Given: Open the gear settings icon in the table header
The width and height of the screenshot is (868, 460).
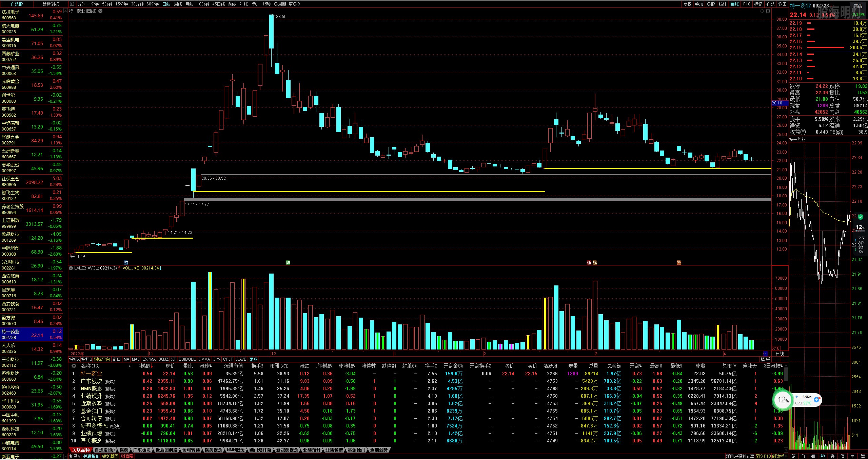Looking at the screenshot, I should pyautogui.click(x=74, y=366).
